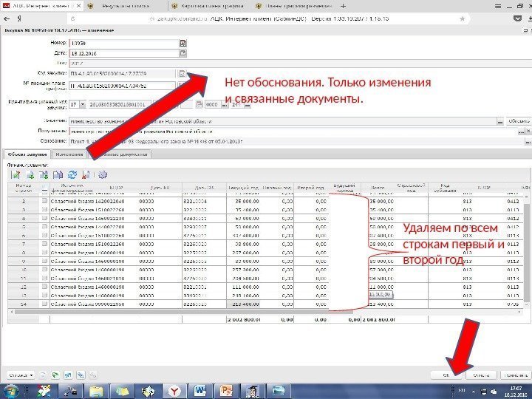Switch to the Объект закупки tab
Image resolution: width=532 pixels, height=399 pixels.
coord(27,154)
